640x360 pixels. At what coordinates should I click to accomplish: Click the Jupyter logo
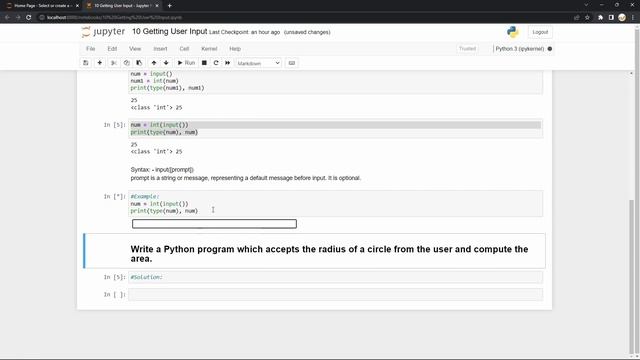tap(103, 32)
